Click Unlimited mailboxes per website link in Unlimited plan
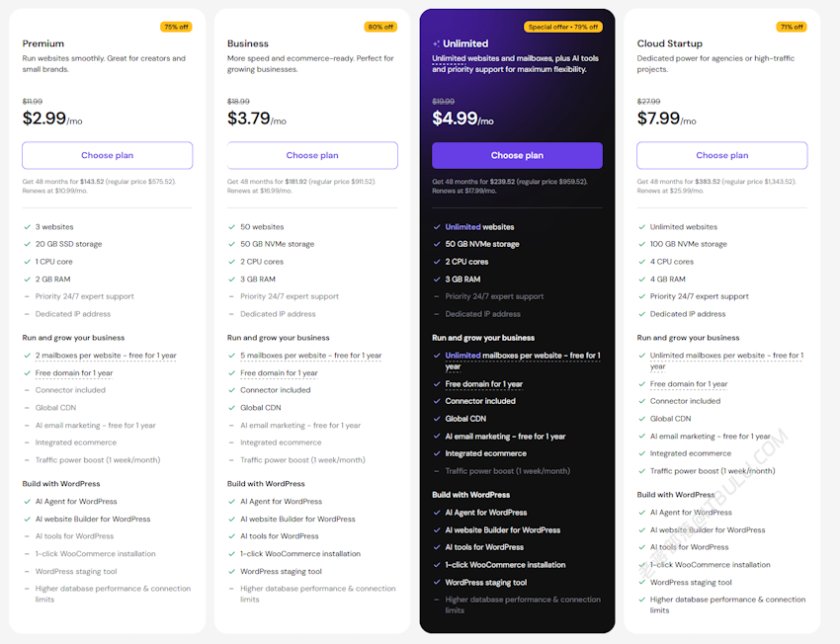Image resolution: width=840 pixels, height=644 pixels. pos(523,361)
